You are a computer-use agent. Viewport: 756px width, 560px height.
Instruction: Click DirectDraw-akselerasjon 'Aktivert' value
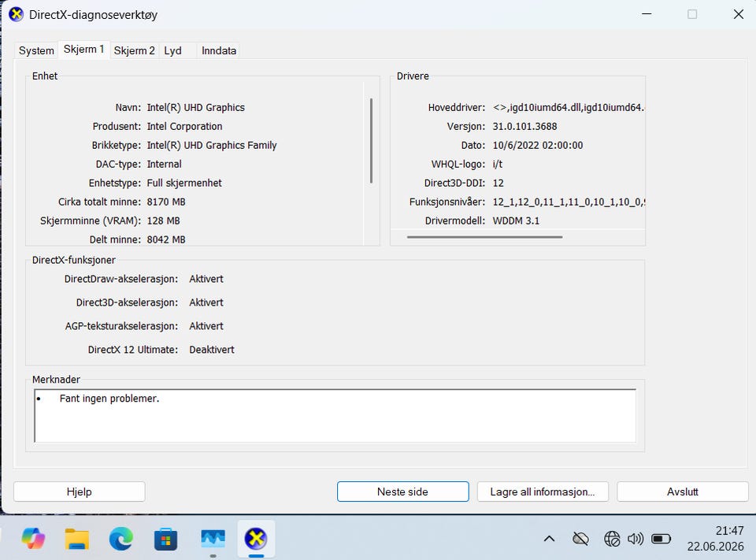click(x=206, y=279)
